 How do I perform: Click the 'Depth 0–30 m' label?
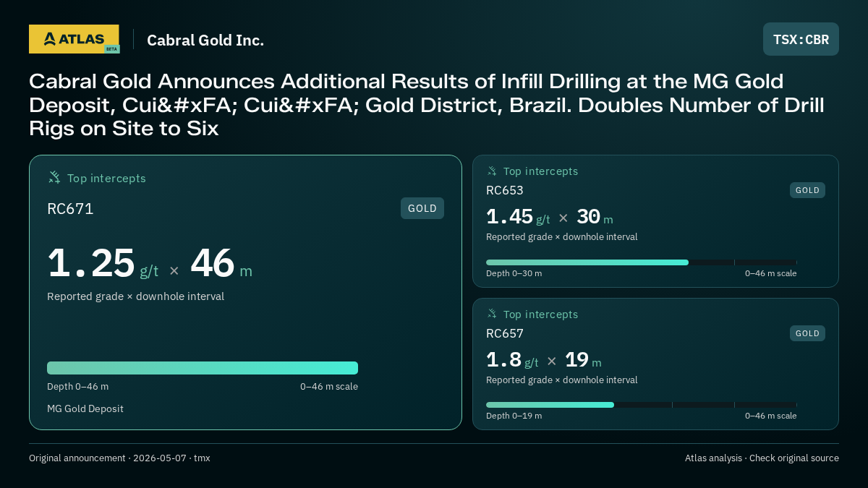click(514, 273)
